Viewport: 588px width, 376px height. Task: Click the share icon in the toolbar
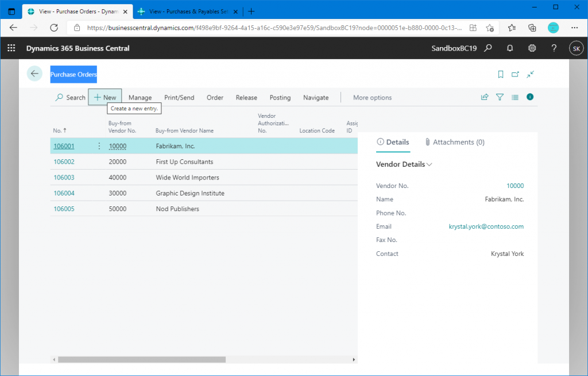(485, 97)
